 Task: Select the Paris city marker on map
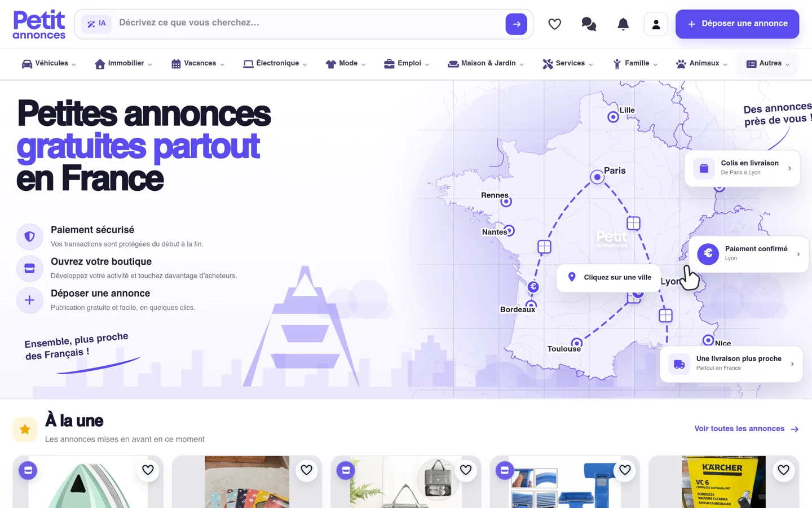(597, 177)
